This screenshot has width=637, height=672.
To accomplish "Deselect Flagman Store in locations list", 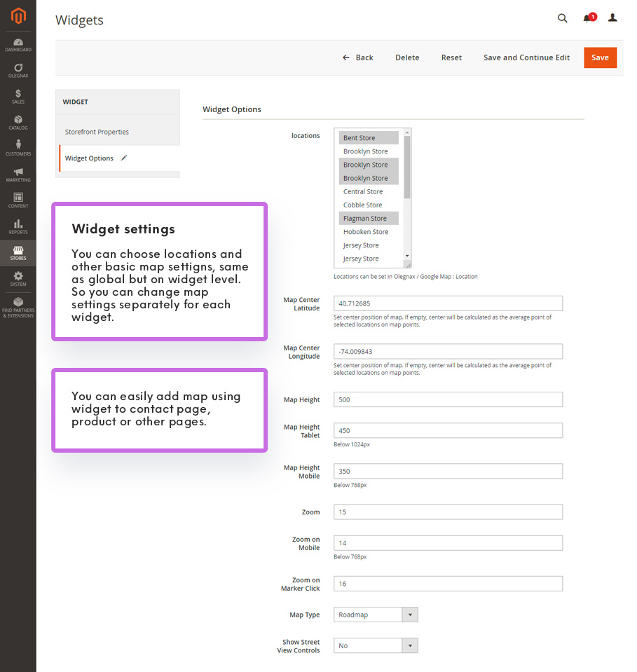I will [365, 219].
